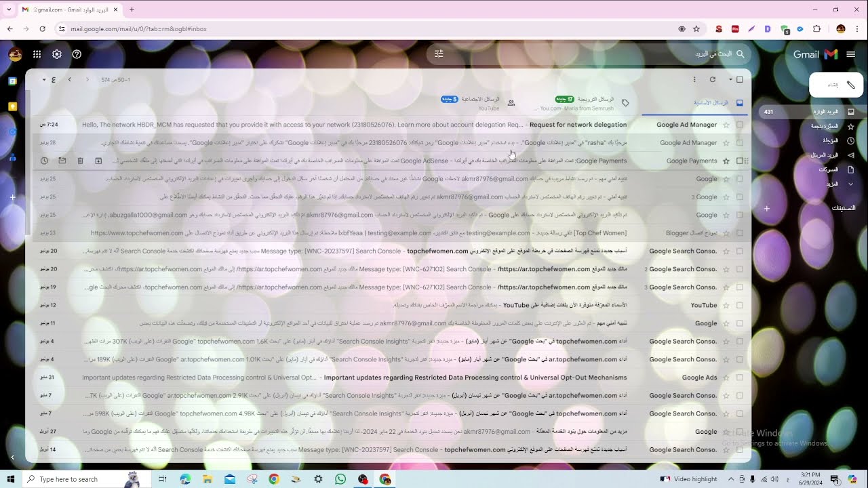Archive the Google Payments email
The image size is (868, 488).
98,161
